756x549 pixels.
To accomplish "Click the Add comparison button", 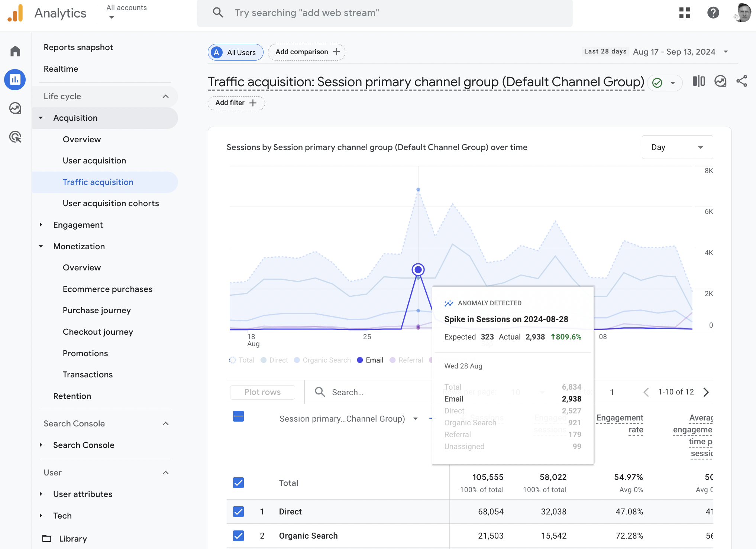I will coord(306,52).
